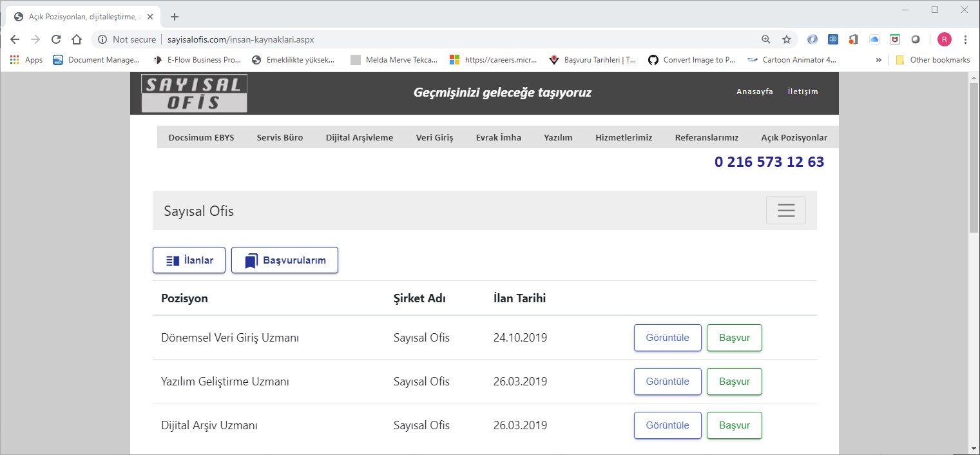Open a new browser tab
This screenshot has height=455, width=980.
[175, 17]
